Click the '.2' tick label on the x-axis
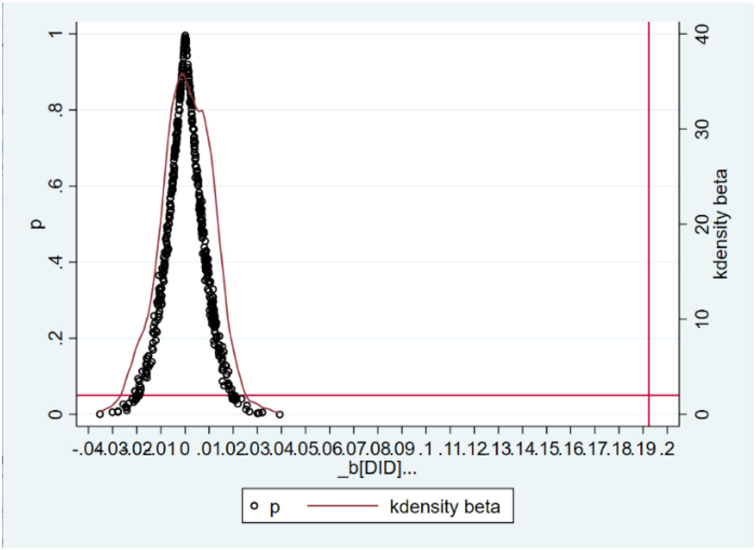 click(x=667, y=449)
